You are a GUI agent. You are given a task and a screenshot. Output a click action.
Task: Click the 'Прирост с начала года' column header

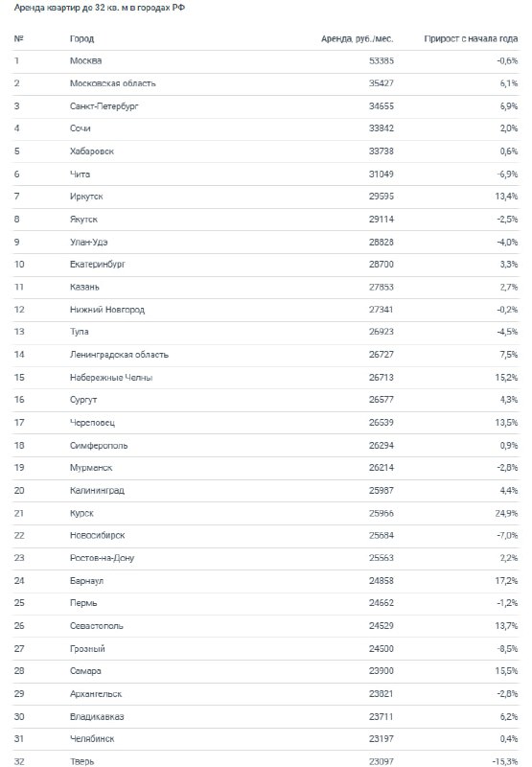(471, 38)
